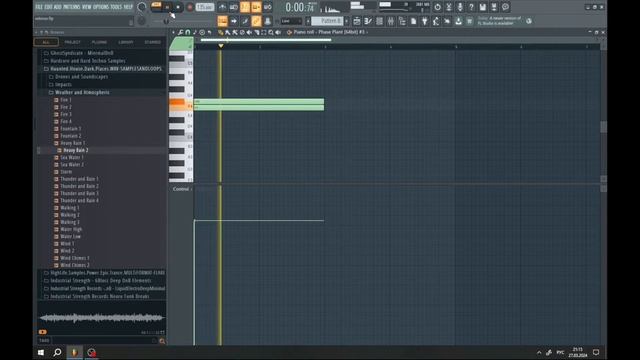Click the transport stop button

click(x=178, y=7)
